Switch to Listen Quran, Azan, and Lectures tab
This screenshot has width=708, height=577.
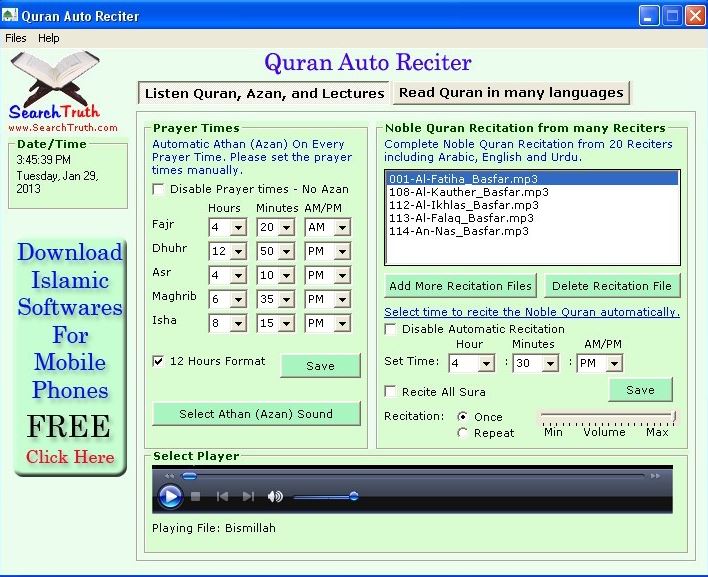(264, 93)
